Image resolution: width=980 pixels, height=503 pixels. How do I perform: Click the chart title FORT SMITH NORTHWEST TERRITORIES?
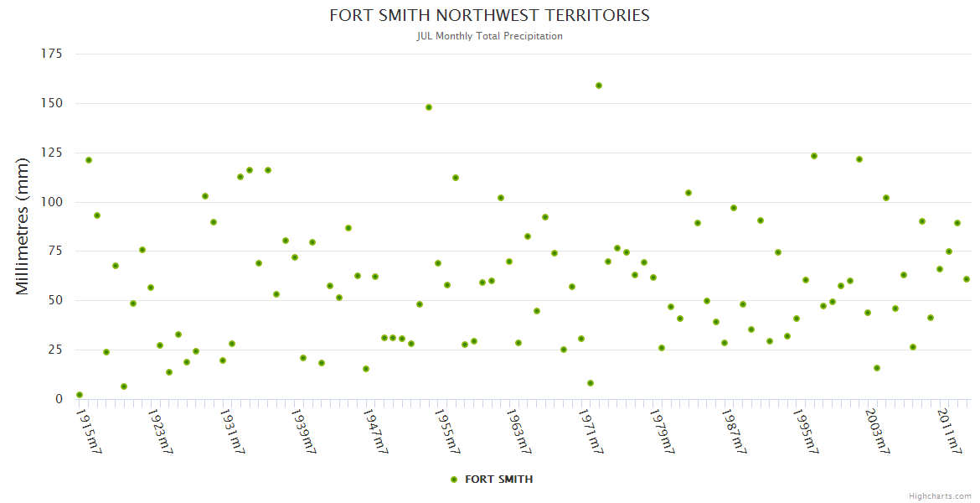489,16
